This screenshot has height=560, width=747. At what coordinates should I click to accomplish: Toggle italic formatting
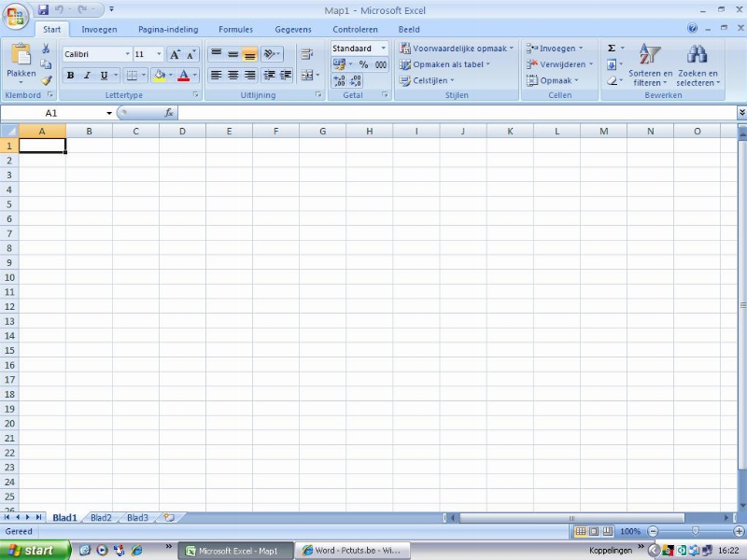[87, 76]
